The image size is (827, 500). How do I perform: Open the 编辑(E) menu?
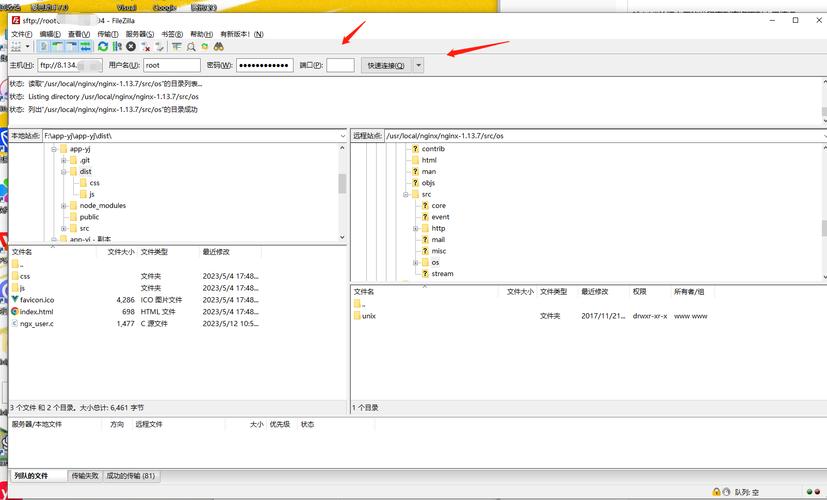pyautogui.click(x=50, y=34)
